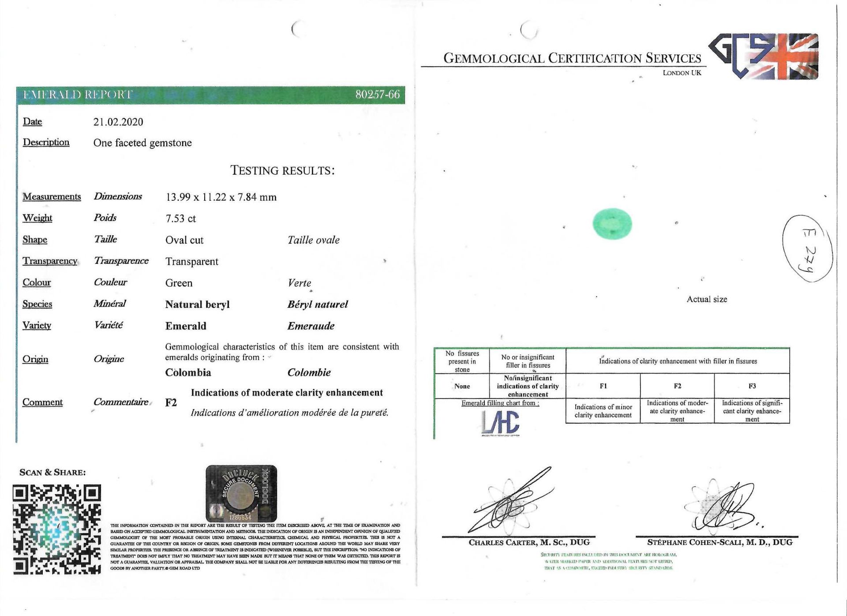Screen dimensions: 847x616
Task: Click the F1 cell in the chart
Action: pos(603,386)
